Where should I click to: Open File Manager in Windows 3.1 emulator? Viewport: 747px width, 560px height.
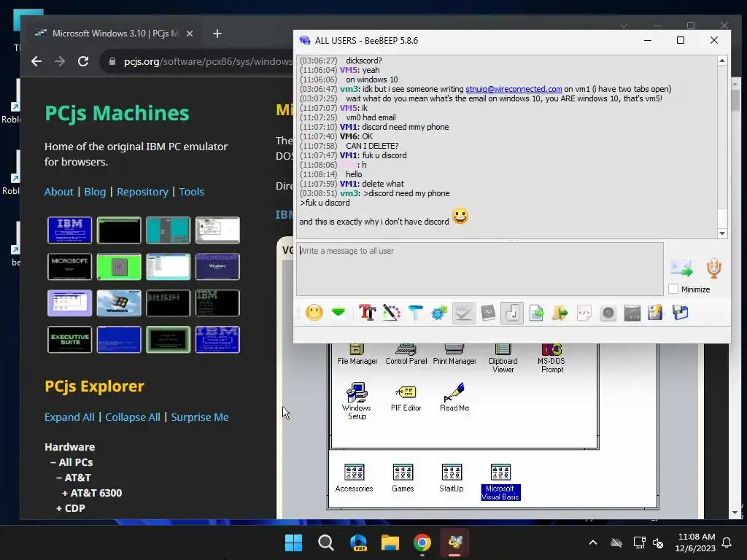pos(357,354)
